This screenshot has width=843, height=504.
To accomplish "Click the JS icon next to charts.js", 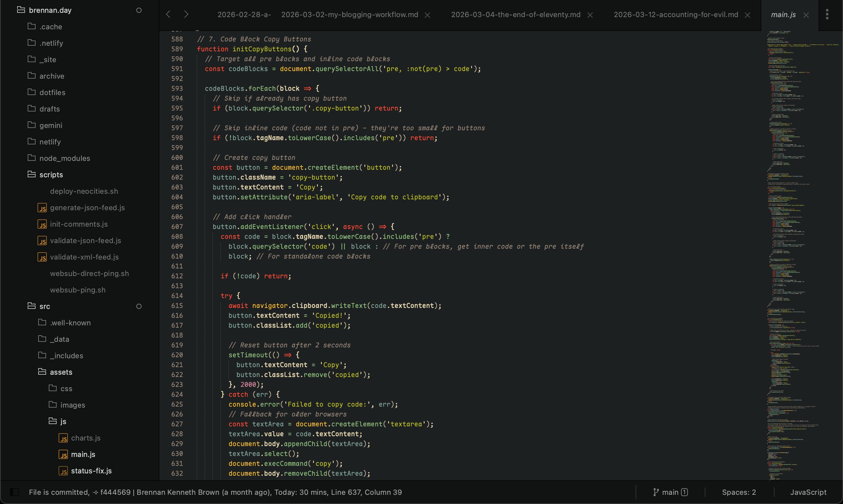I will [x=63, y=438].
